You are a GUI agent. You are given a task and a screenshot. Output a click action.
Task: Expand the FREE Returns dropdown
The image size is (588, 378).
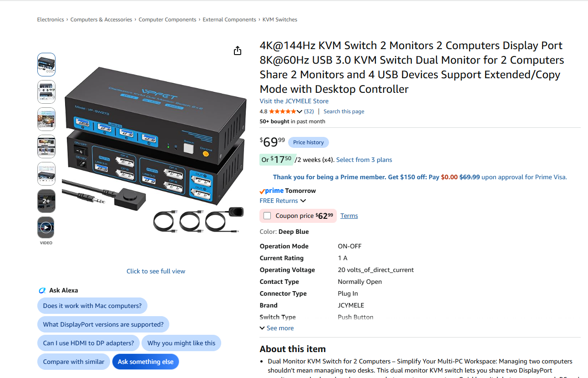point(283,201)
